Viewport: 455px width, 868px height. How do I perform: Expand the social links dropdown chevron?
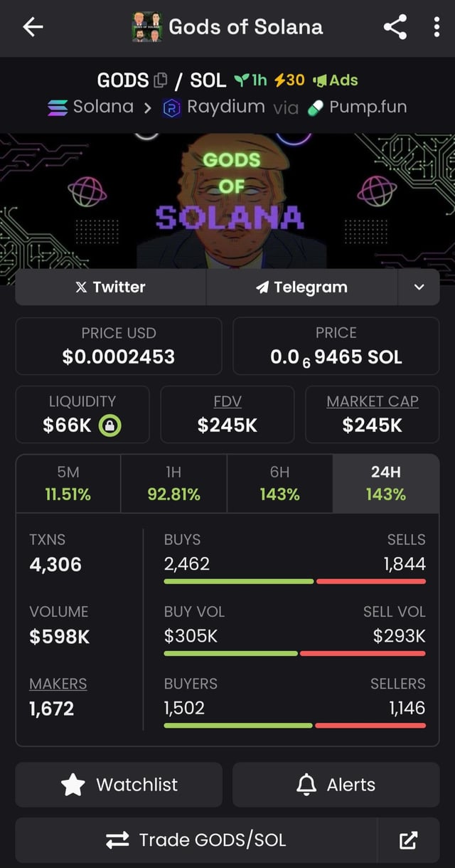[x=419, y=287]
